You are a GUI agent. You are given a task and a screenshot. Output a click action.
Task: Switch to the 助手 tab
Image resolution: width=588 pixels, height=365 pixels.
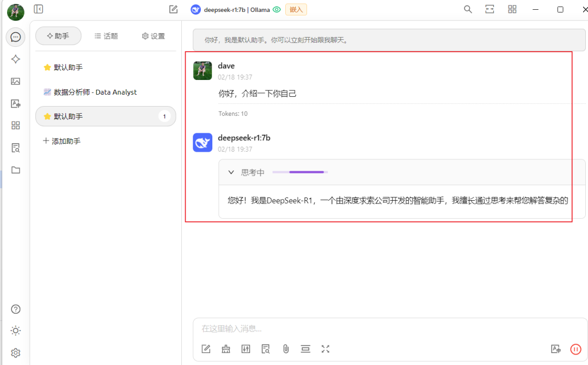pos(58,36)
